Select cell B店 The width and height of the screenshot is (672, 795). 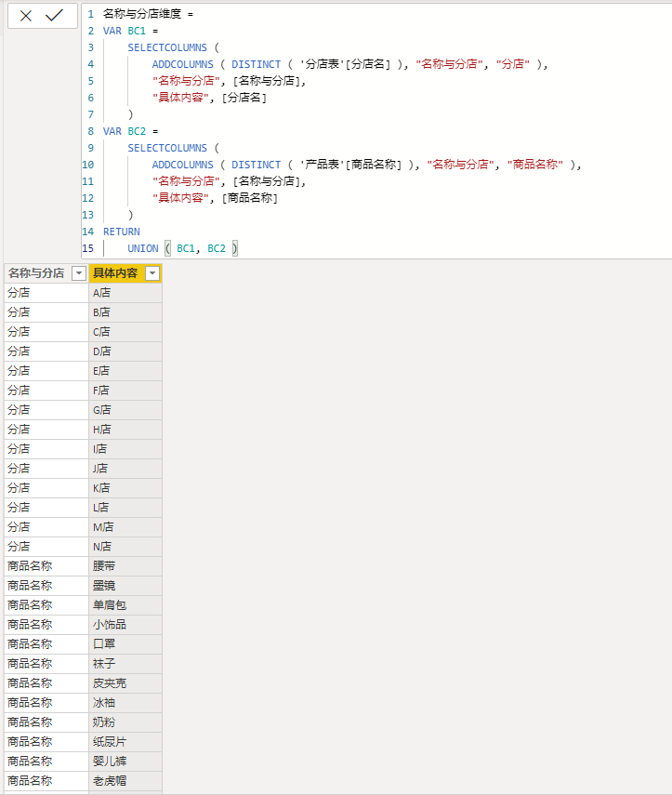pos(125,312)
